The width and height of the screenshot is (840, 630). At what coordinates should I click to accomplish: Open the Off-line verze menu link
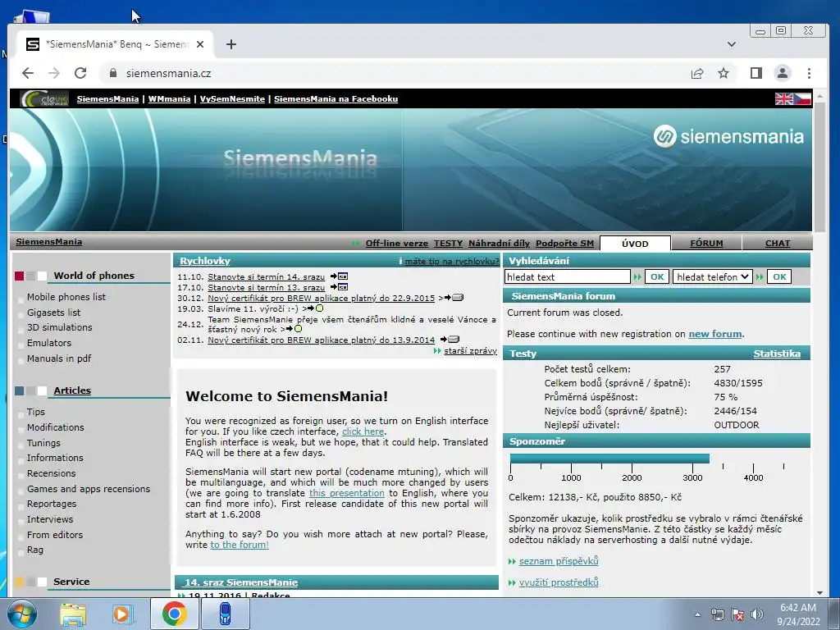pyautogui.click(x=396, y=243)
